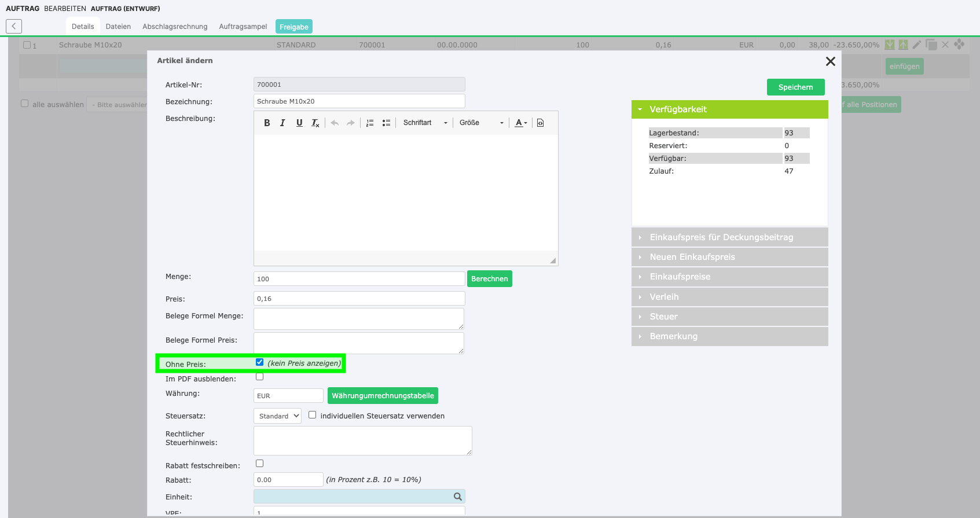The width and height of the screenshot is (980, 518).
Task: Insert a bulleted list in description
Action: pos(386,123)
